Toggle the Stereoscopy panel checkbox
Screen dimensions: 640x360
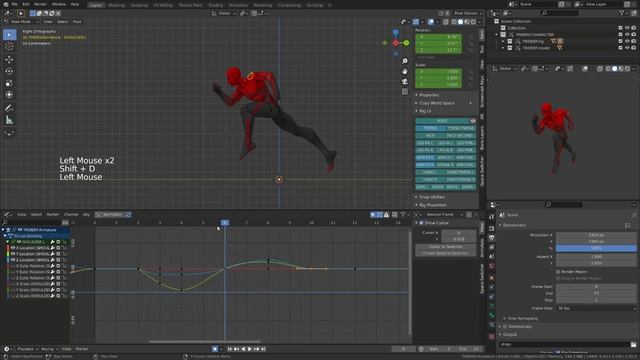pyautogui.click(x=505, y=327)
